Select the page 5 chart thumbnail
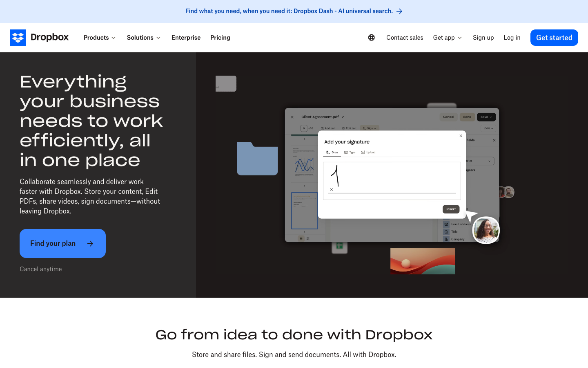This screenshot has height=368, width=588. coord(304,164)
